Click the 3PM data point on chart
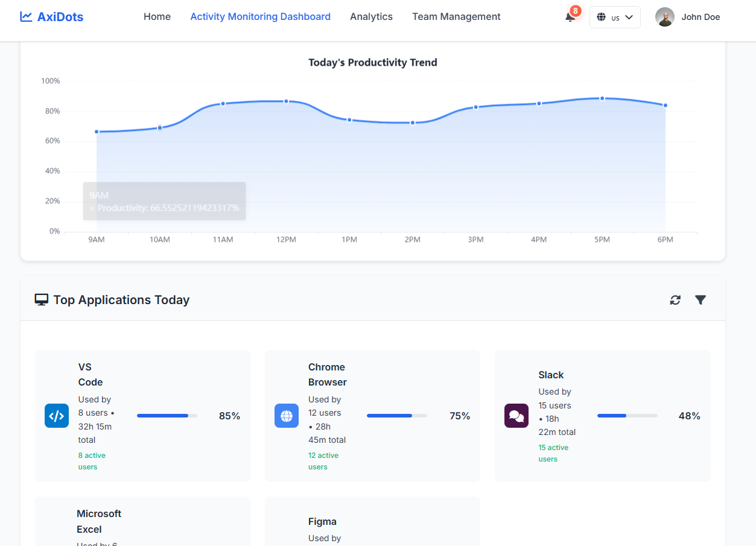The width and height of the screenshot is (756, 546). tap(475, 107)
